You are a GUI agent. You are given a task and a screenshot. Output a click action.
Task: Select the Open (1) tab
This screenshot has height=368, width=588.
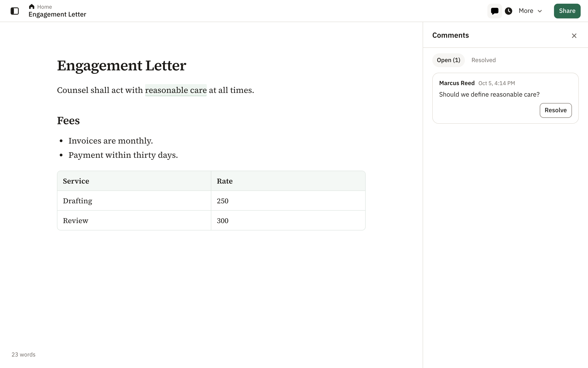448,60
